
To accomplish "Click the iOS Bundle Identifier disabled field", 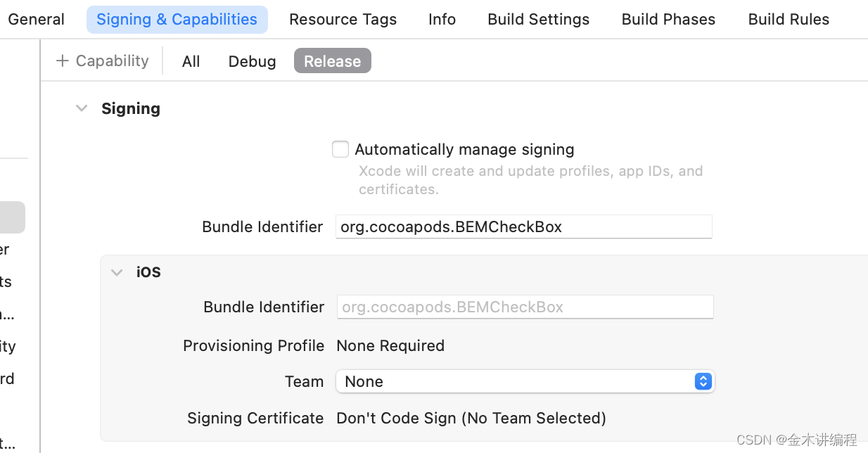I will (x=525, y=307).
